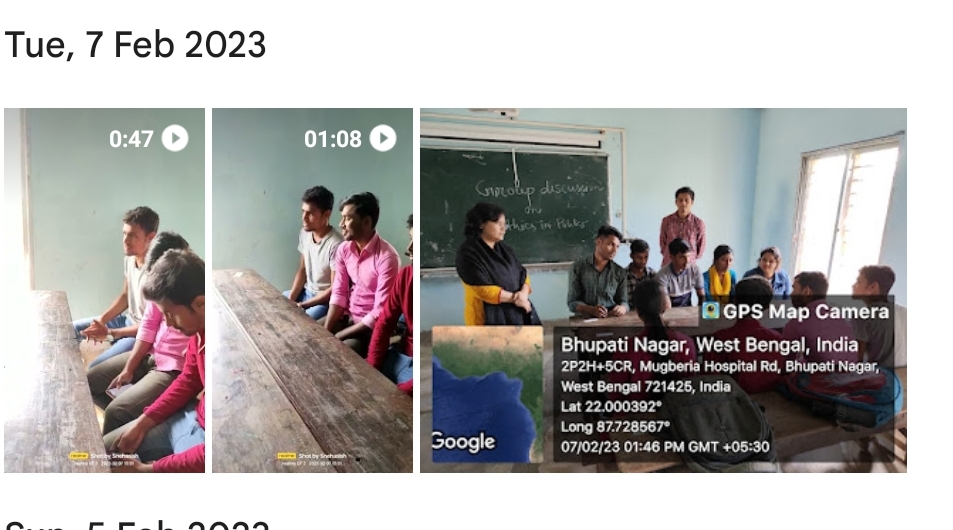Open the 0:47 video thumbnail

pyautogui.click(x=105, y=291)
